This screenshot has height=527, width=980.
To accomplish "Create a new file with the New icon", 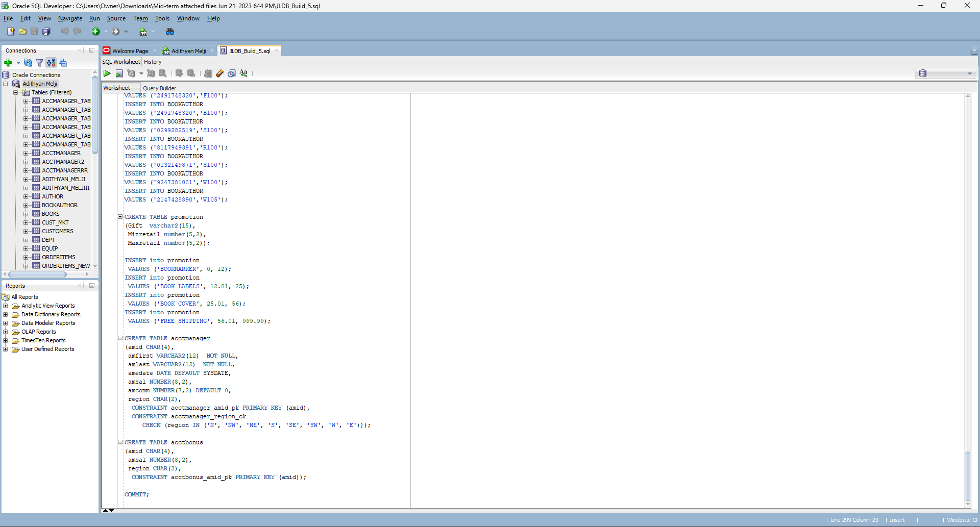I will (10, 32).
